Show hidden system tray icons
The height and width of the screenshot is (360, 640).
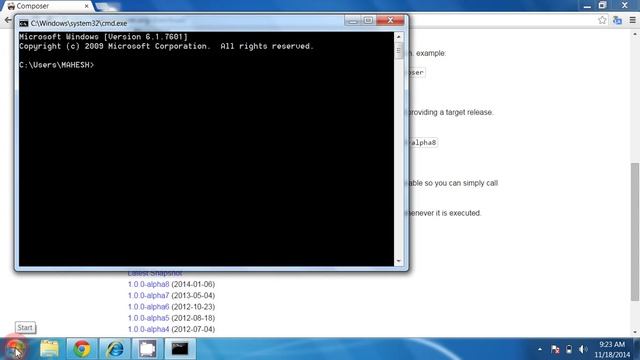coord(540,349)
